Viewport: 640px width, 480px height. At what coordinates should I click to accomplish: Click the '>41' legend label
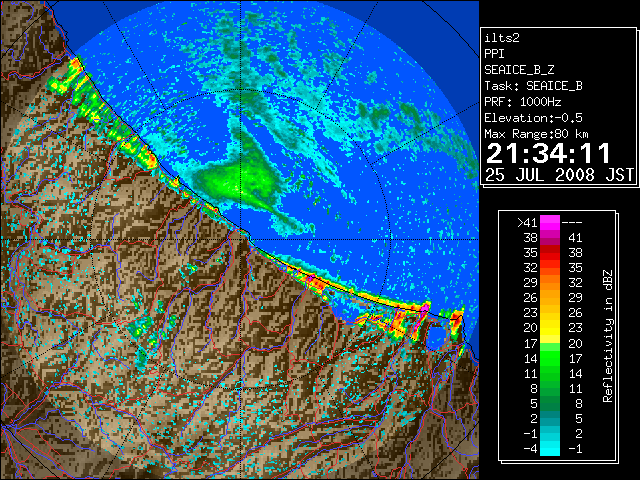(527, 222)
